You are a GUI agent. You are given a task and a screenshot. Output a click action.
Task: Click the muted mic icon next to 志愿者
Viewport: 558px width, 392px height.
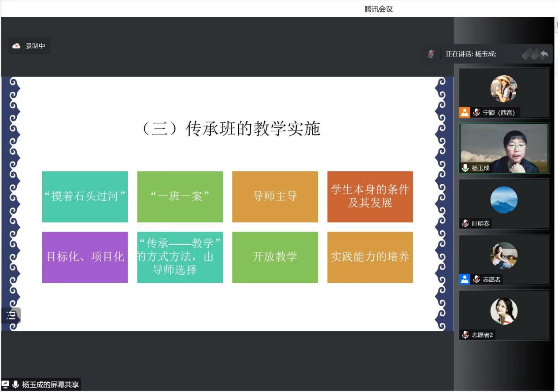476,279
